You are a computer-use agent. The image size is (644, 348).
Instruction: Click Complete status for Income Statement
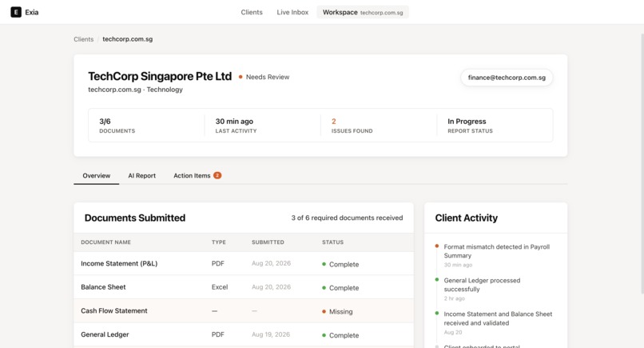click(x=340, y=264)
